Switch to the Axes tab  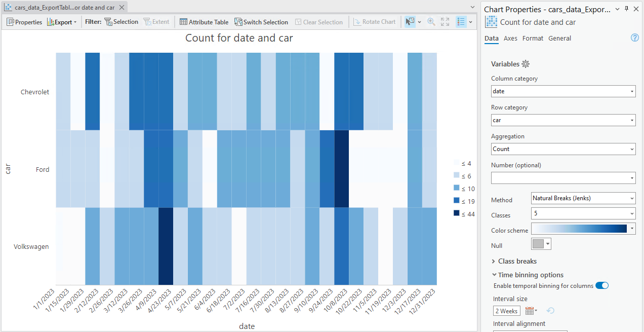510,38
